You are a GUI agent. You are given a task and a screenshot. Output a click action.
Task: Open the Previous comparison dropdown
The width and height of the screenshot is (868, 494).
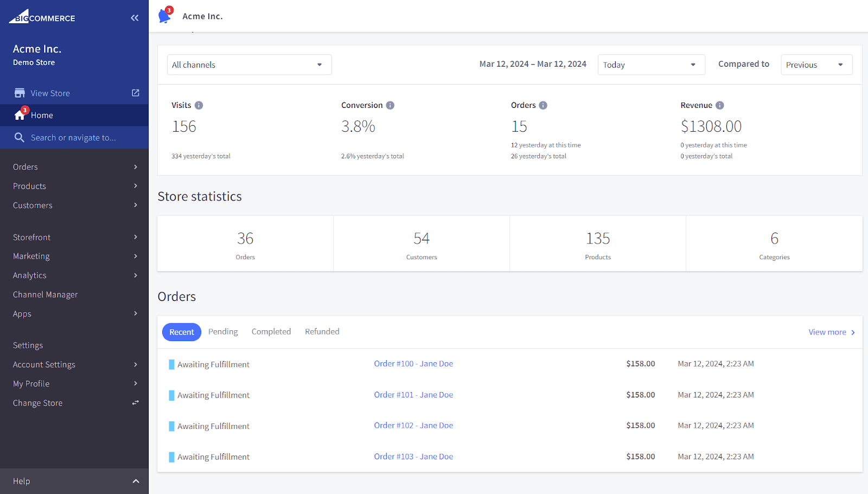pos(816,65)
